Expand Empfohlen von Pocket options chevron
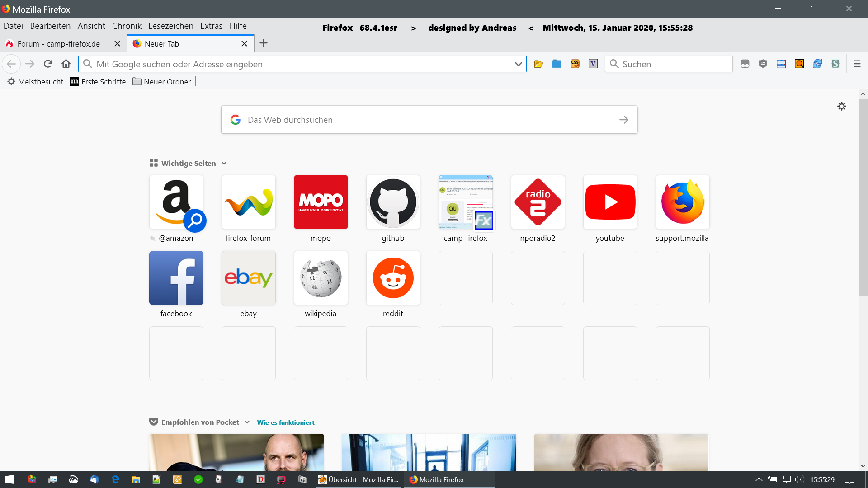The height and width of the screenshot is (488, 868). (x=247, y=422)
